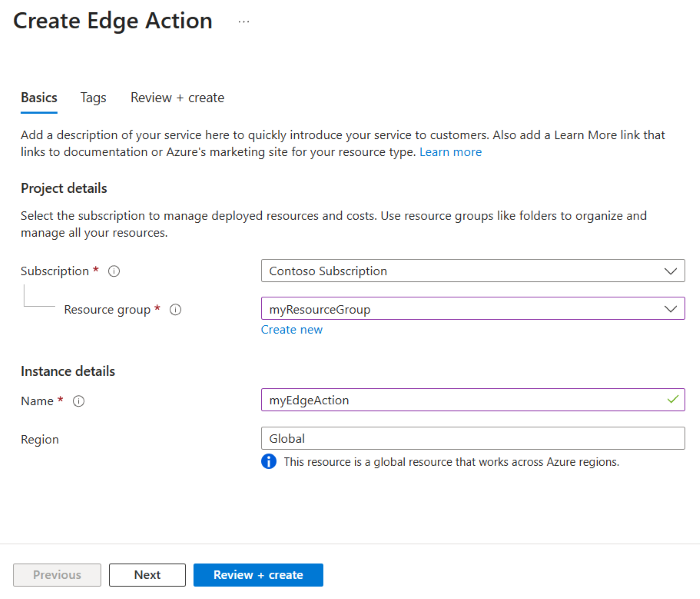Switch to the Basics tab
The image size is (700, 599).
[39, 97]
